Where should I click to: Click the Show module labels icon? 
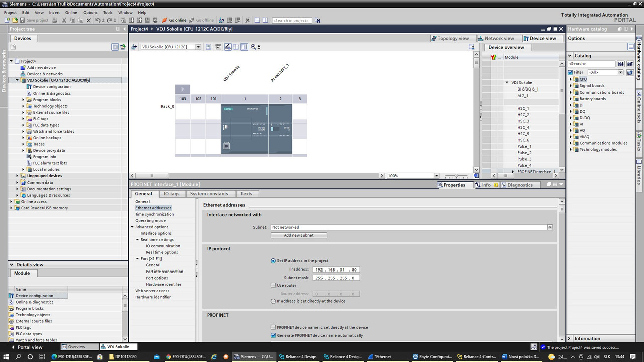coord(228,47)
